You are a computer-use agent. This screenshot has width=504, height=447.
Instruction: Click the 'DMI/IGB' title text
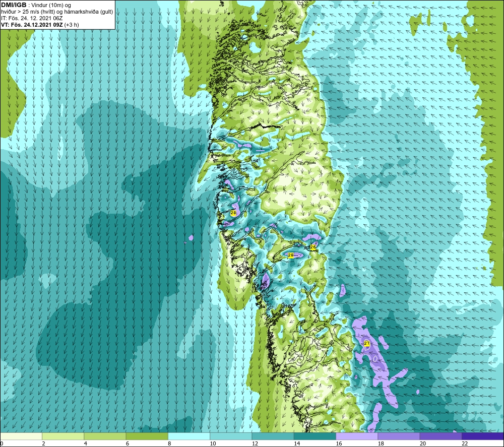(x=14, y=5)
